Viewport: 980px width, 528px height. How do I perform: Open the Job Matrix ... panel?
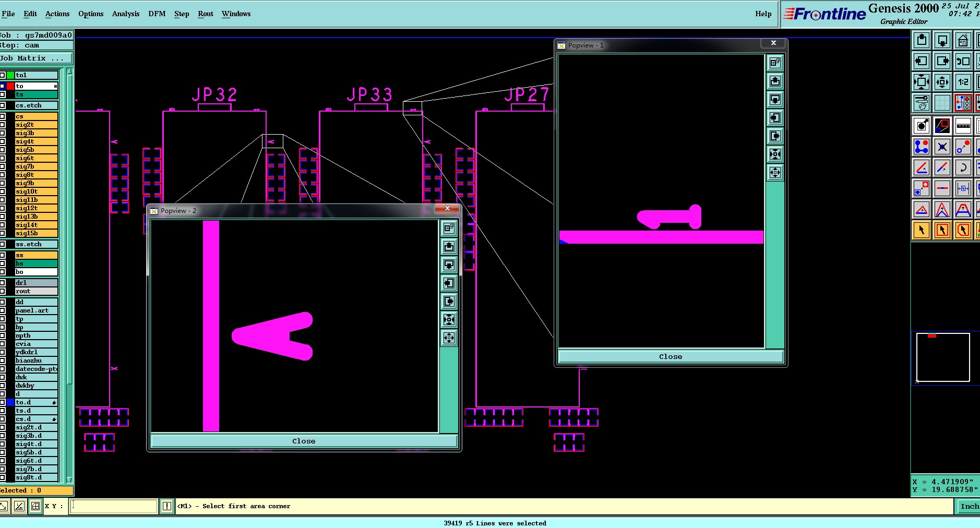click(36, 58)
